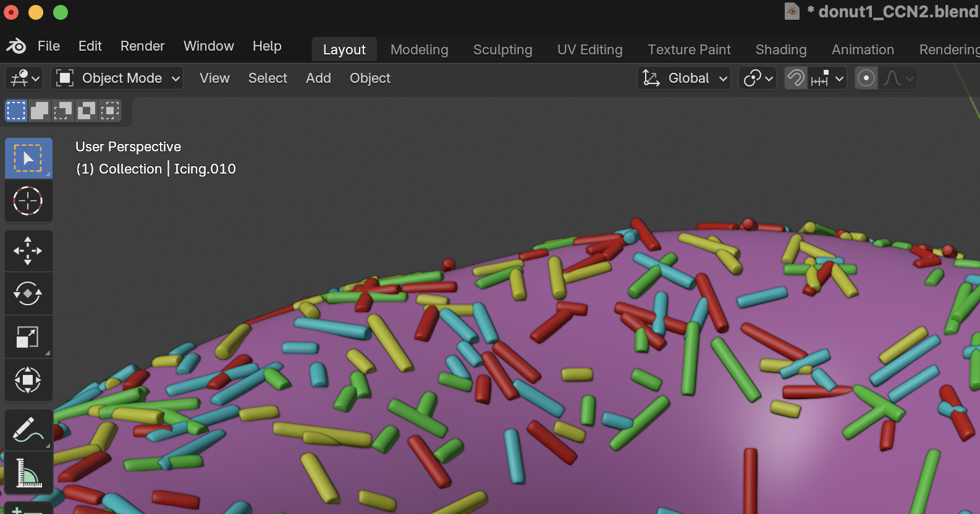Toggle the snap magnet icon
980x514 pixels.
[796, 78]
